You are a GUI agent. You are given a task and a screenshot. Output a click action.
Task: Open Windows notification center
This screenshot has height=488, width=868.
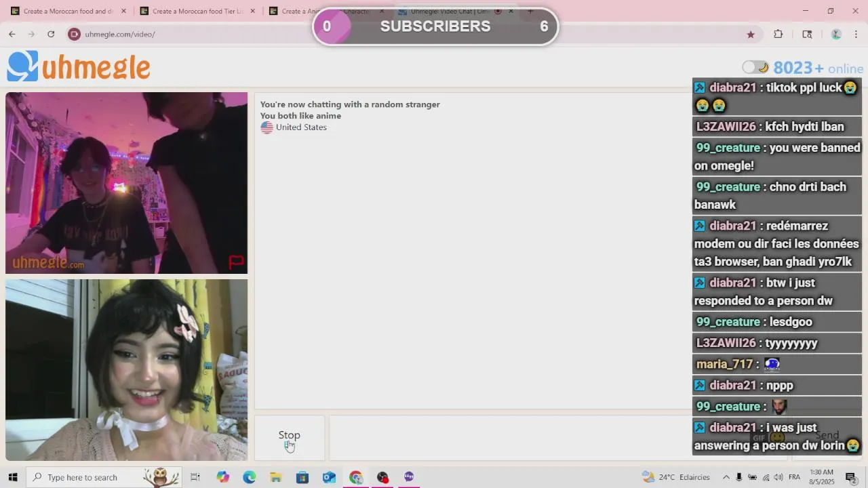851,477
